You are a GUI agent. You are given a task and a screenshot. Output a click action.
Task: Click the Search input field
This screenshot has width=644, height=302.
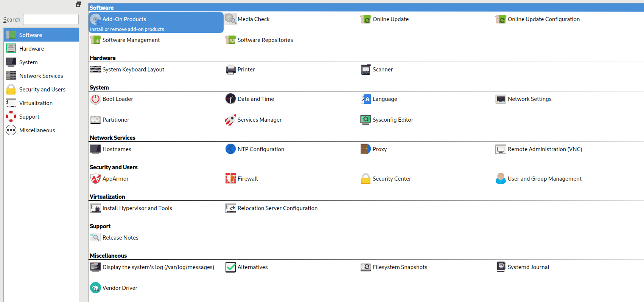pyautogui.click(x=51, y=20)
